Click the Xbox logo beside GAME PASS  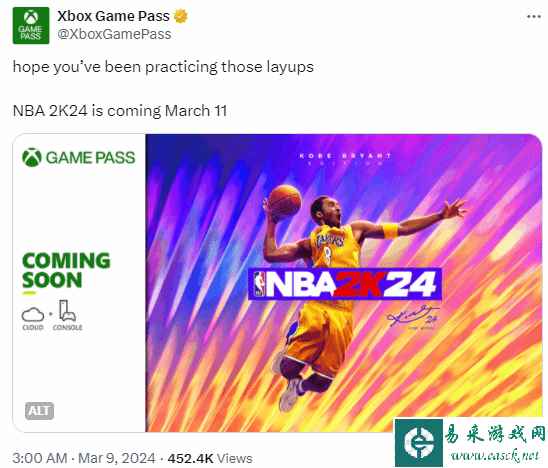[32, 157]
